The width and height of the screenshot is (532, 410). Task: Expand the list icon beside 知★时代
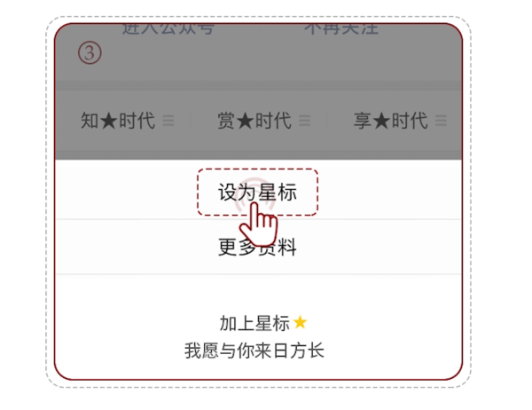(x=168, y=121)
